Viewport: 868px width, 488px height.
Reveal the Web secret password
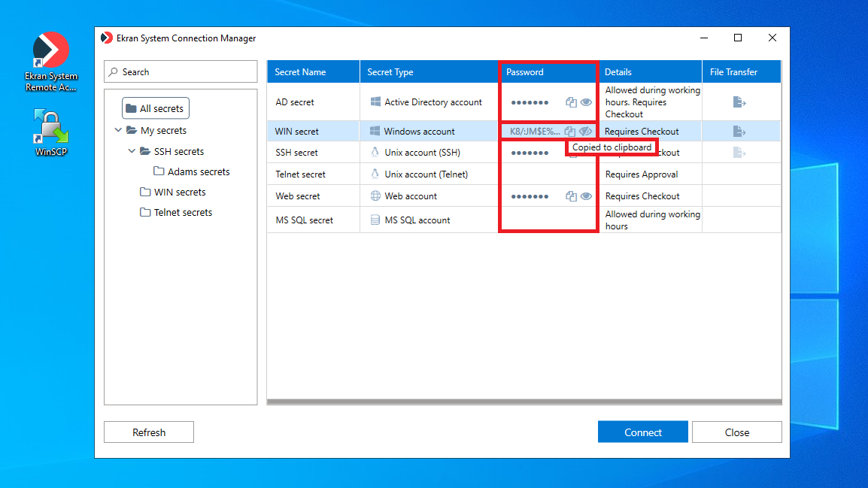[586, 196]
